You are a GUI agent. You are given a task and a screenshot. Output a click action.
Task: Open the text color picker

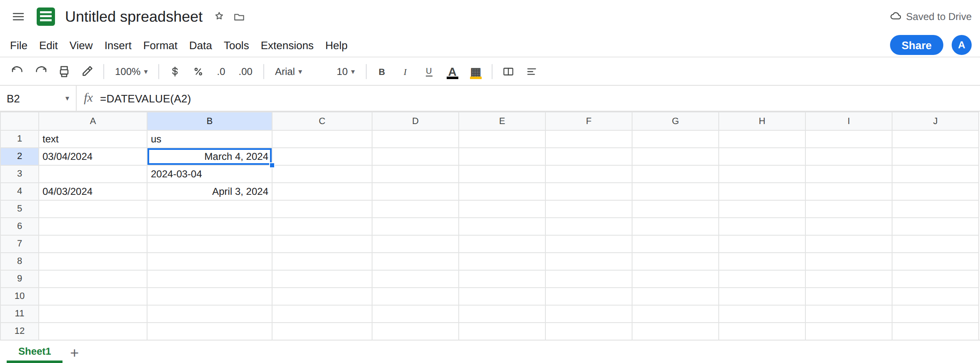[452, 72]
